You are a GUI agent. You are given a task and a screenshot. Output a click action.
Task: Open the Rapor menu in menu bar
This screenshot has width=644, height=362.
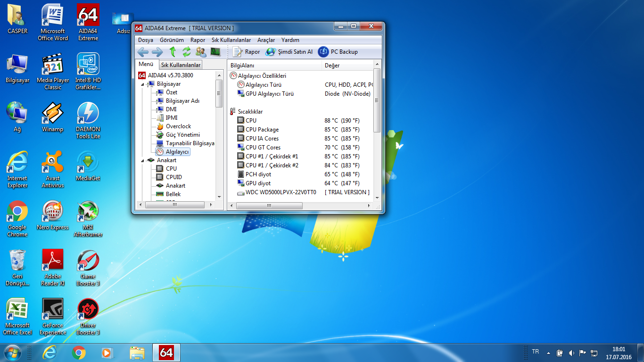tap(198, 40)
